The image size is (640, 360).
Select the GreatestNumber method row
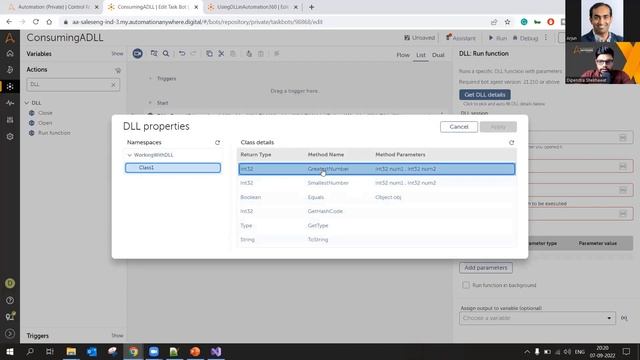pyautogui.click(x=377, y=169)
